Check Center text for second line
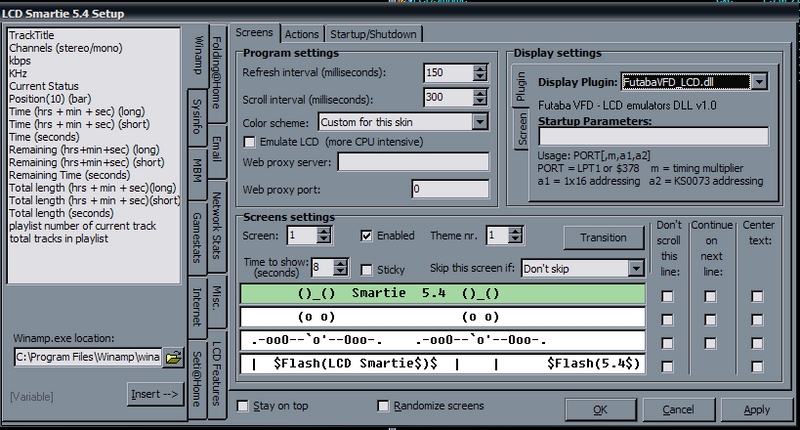The image size is (800, 430). [x=757, y=320]
